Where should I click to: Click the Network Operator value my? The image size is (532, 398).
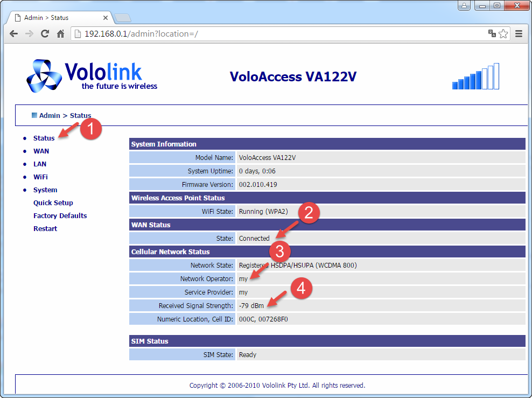point(243,279)
